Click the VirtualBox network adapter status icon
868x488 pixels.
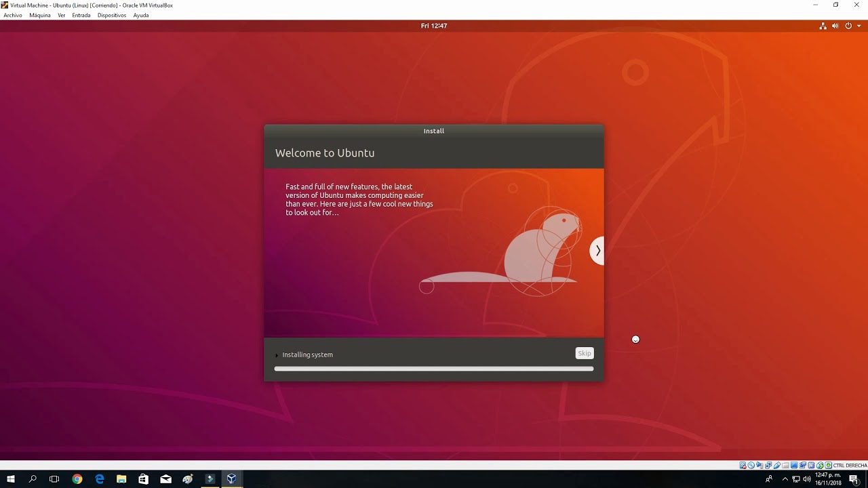click(x=769, y=466)
